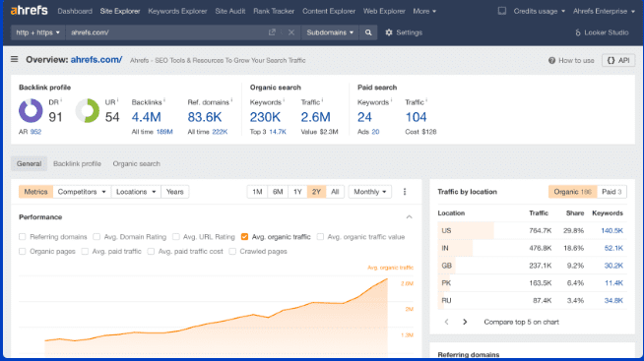The image size is (644, 361).
Task: Open URL in new tab icon
Action: pos(272,32)
